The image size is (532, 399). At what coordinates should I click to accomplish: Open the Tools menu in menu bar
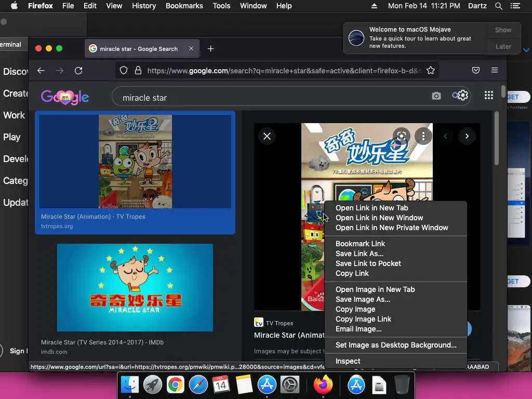pos(221,6)
